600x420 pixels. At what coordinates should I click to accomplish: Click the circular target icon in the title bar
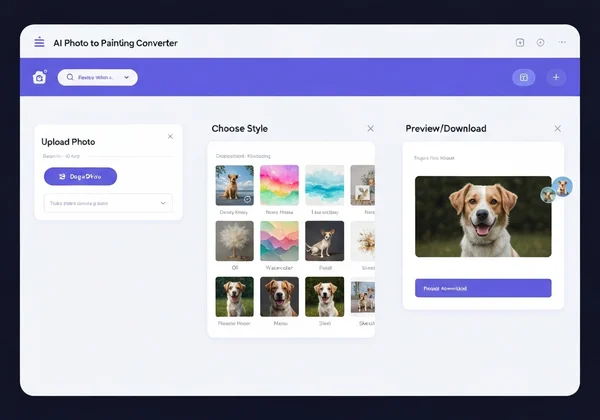point(540,42)
